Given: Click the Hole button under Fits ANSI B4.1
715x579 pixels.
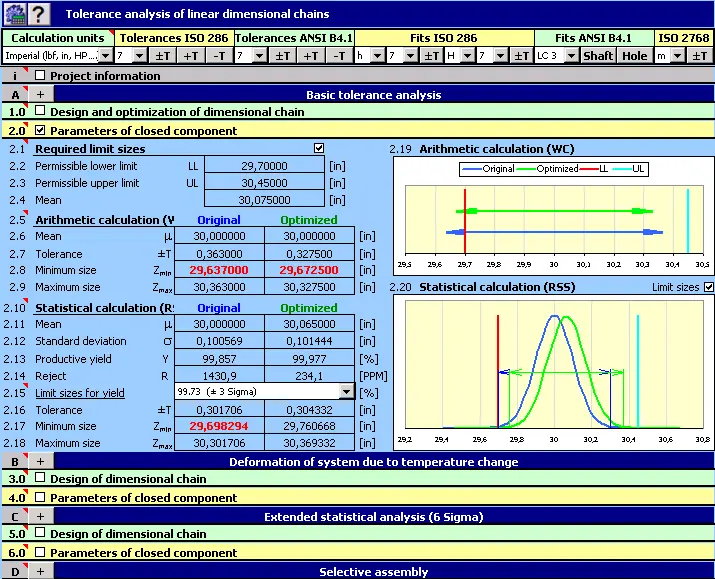Looking at the screenshot, I should (x=634, y=56).
